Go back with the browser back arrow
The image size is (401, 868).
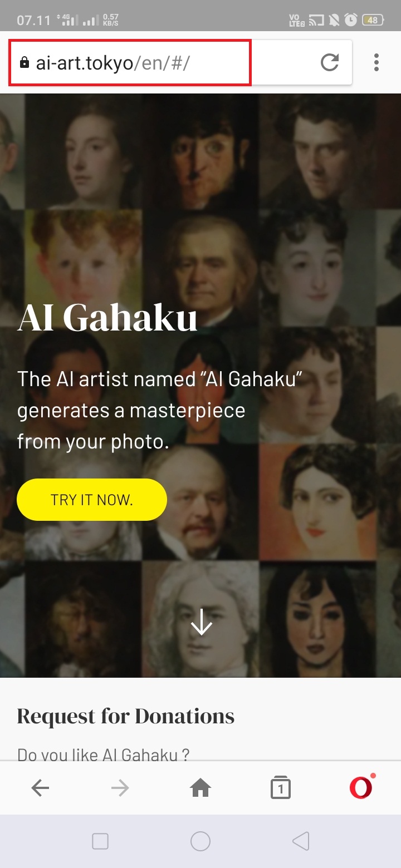coord(40,788)
